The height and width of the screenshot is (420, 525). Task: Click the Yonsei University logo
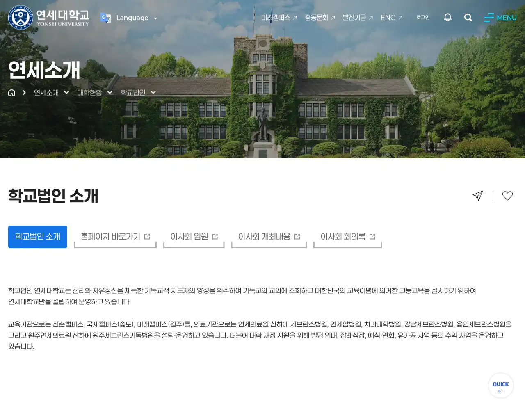pyautogui.click(x=49, y=18)
